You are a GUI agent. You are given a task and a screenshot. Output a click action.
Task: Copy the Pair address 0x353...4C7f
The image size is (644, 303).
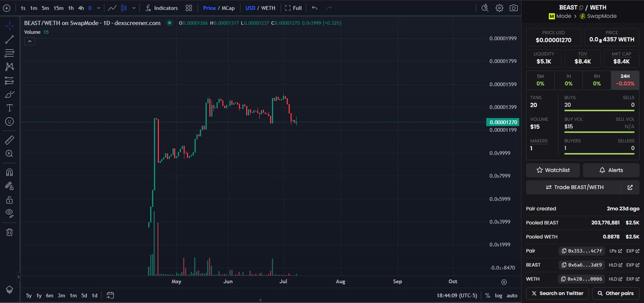(x=582, y=251)
